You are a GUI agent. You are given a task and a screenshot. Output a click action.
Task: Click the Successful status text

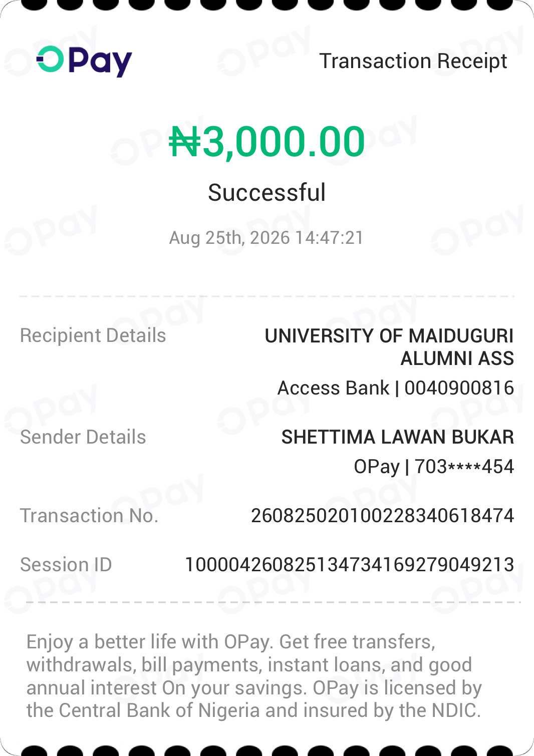267,193
